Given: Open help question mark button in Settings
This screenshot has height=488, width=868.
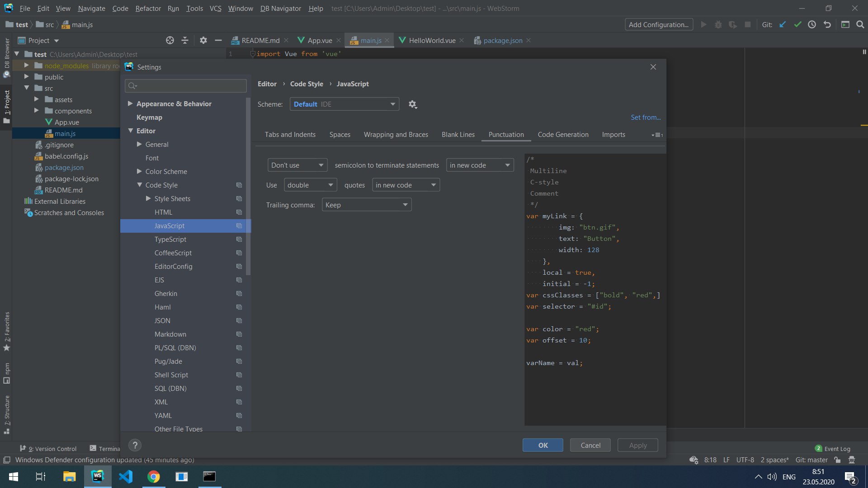Looking at the screenshot, I should pyautogui.click(x=135, y=445).
